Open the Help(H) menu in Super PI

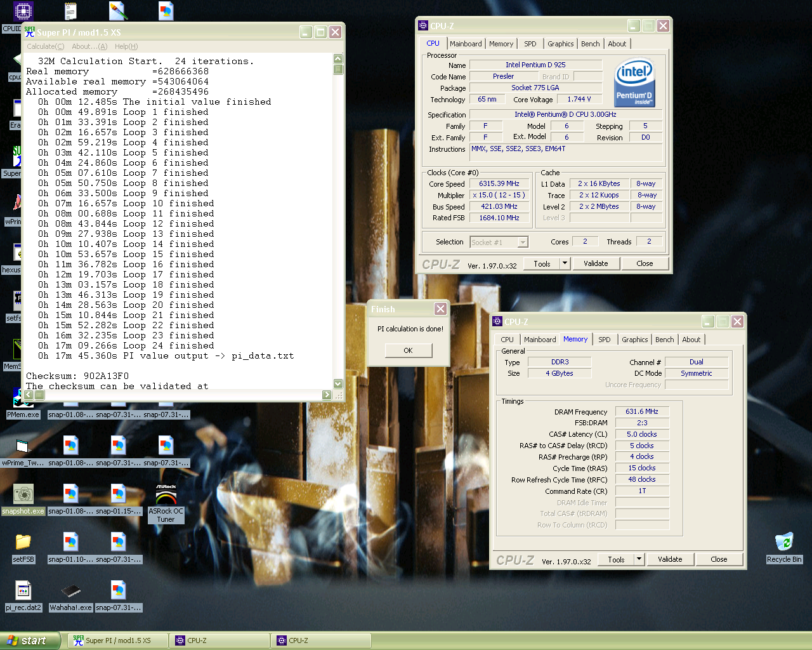126,46
